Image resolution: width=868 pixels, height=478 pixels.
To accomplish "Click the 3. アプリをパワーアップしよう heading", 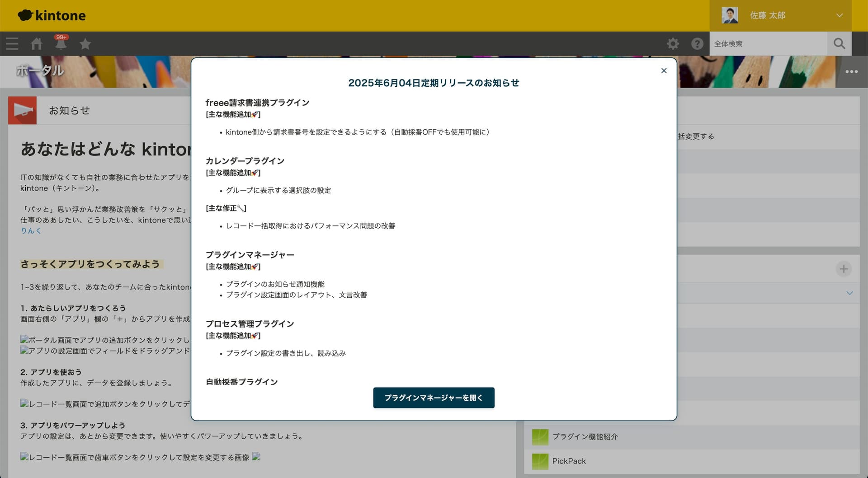I will [x=73, y=425].
